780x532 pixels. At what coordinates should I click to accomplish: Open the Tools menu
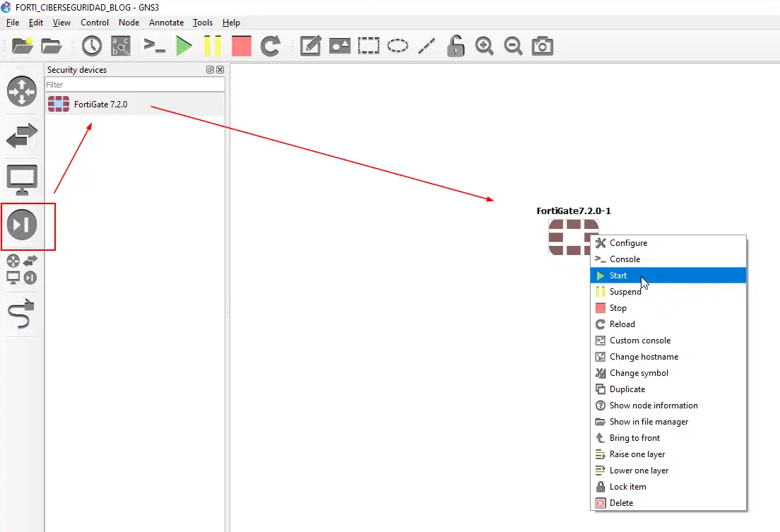(x=203, y=23)
